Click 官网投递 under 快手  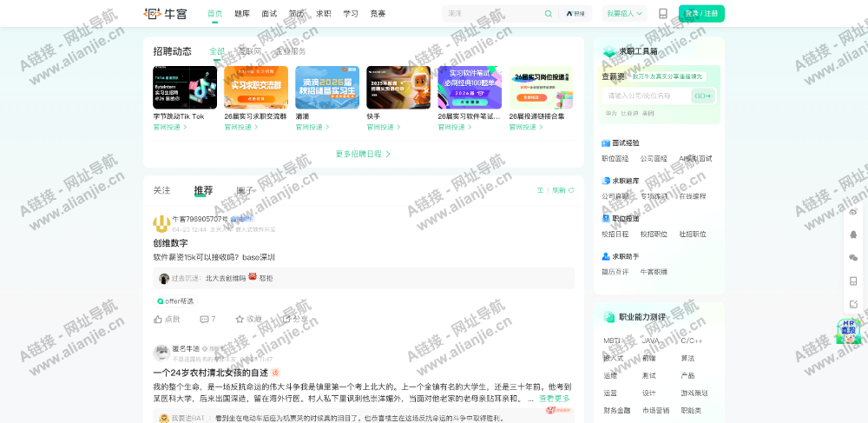[384, 127]
